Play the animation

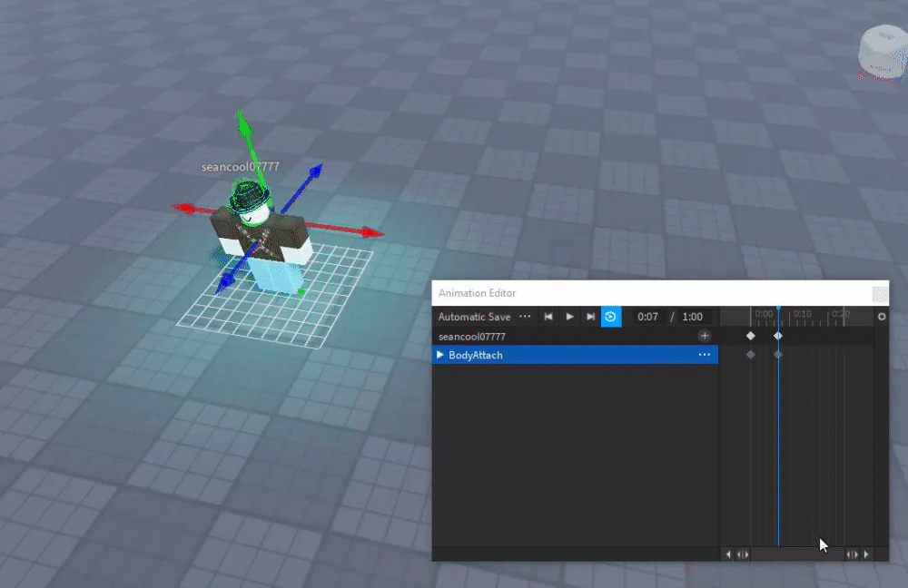click(x=569, y=317)
